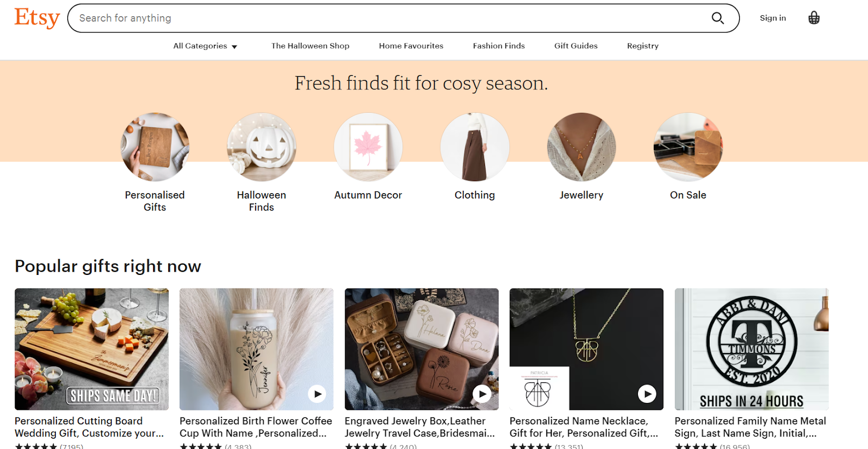The height and width of the screenshot is (449, 868).
Task: Go to the Registry link
Action: (x=642, y=46)
